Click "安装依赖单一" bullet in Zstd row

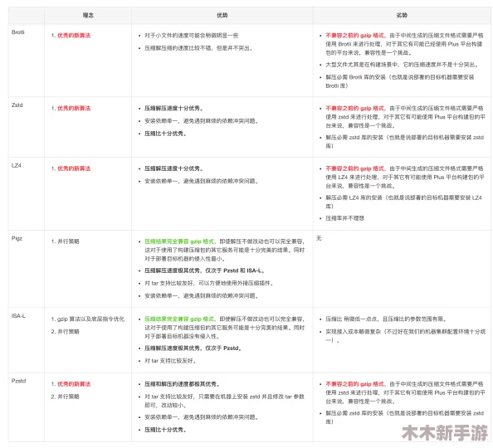201,121
